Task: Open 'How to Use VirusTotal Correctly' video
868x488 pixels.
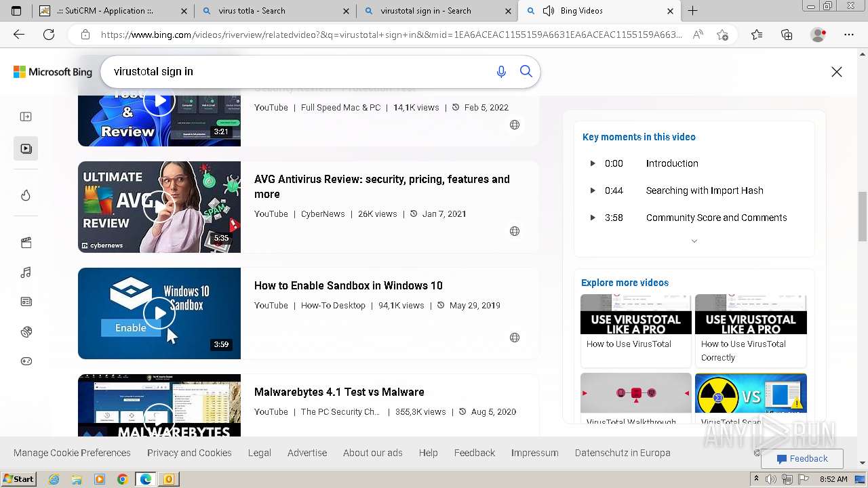Action: (x=751, y=330)
